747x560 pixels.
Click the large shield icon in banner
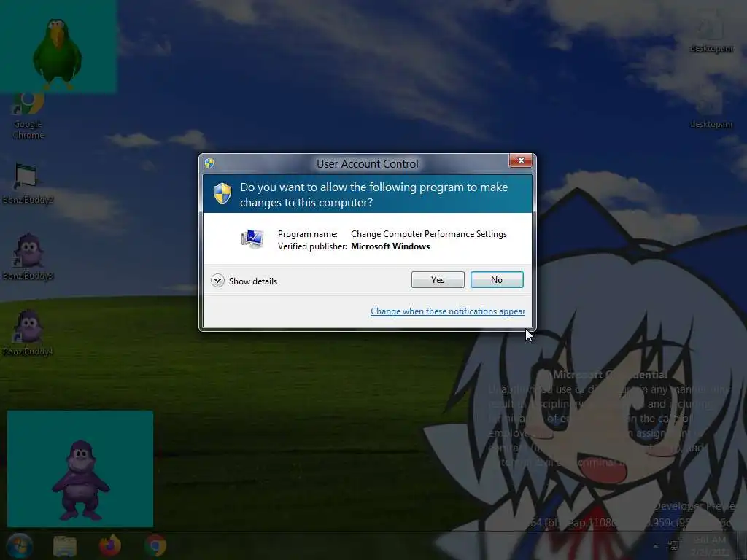pyautogui.click(x=222, y=193)
